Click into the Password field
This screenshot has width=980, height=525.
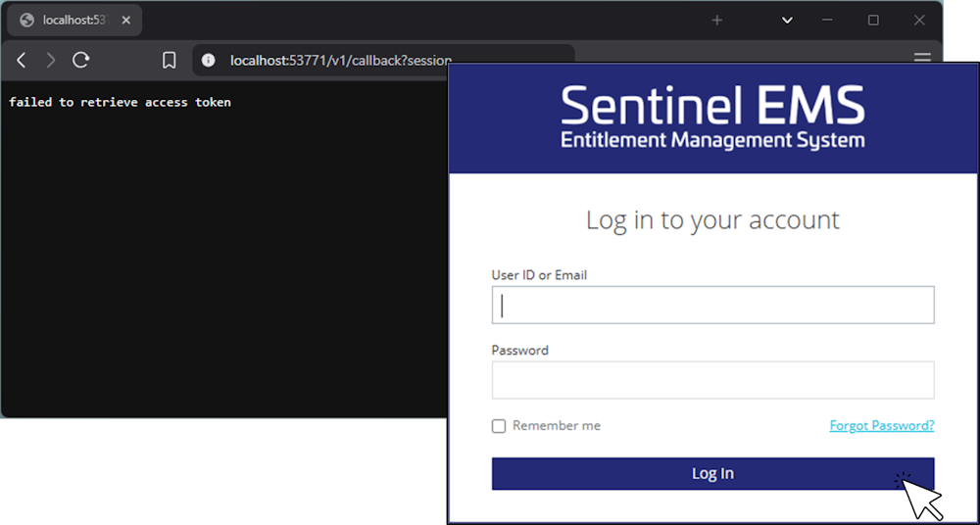click(712, 380)
